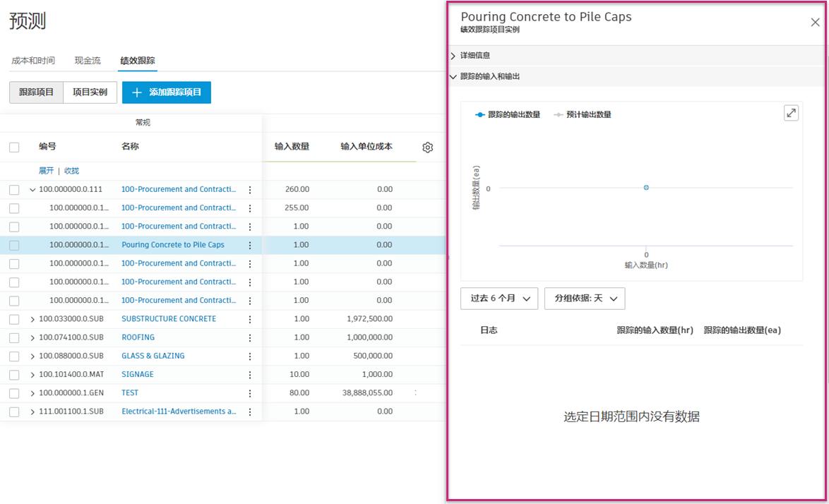Click the 日志 column header in panel
This screenshot has height=504, width=829.
489,330
